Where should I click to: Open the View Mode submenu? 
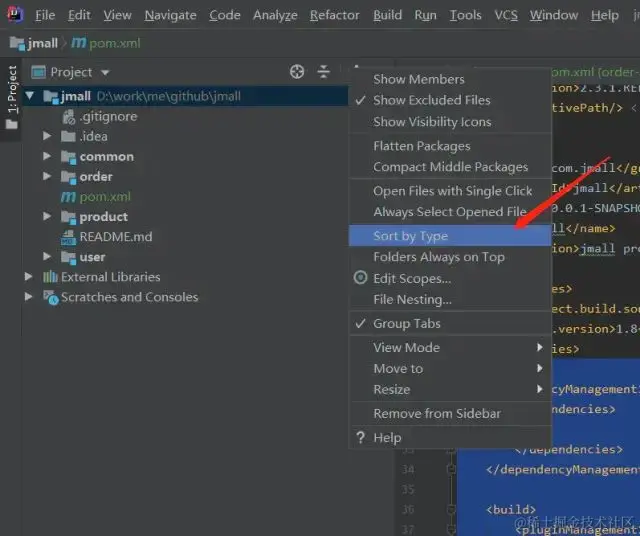pos(450,347)
